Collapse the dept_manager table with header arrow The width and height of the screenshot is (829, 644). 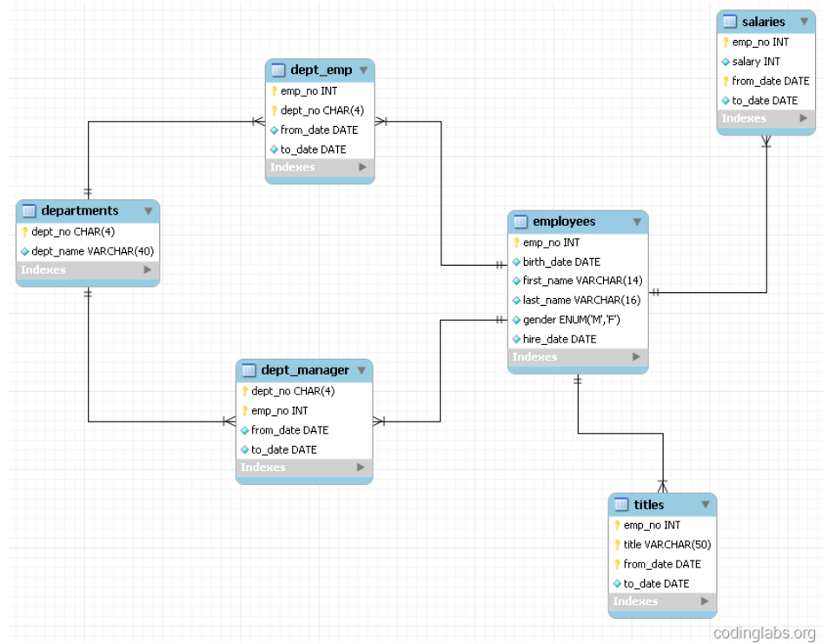(x=361, y=370)
